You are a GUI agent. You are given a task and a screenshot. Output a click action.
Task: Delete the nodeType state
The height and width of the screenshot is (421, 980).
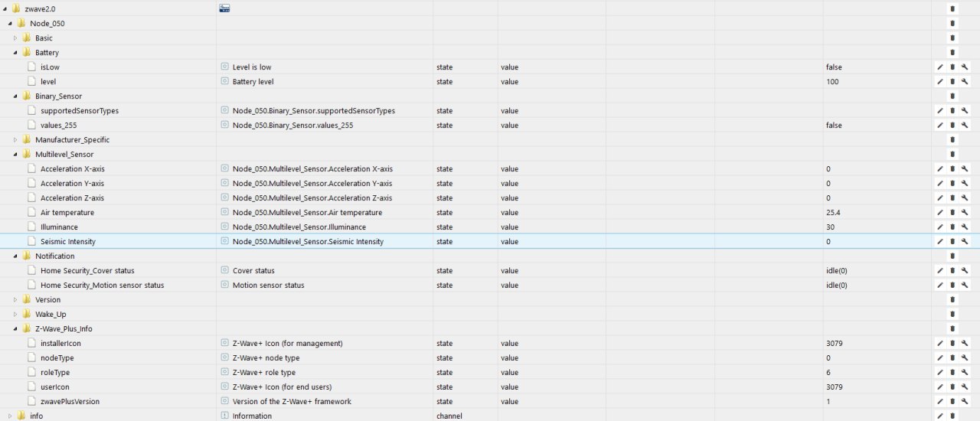pos(952,358)
